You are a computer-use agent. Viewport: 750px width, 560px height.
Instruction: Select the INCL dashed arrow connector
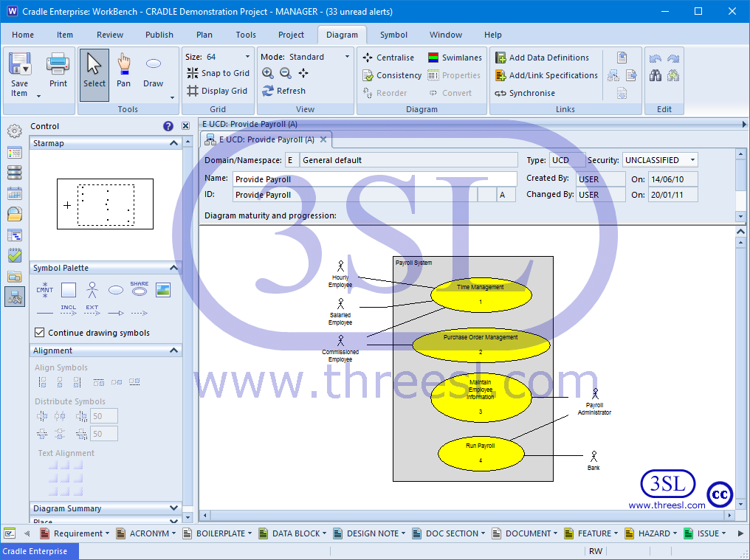click(69, 311)
